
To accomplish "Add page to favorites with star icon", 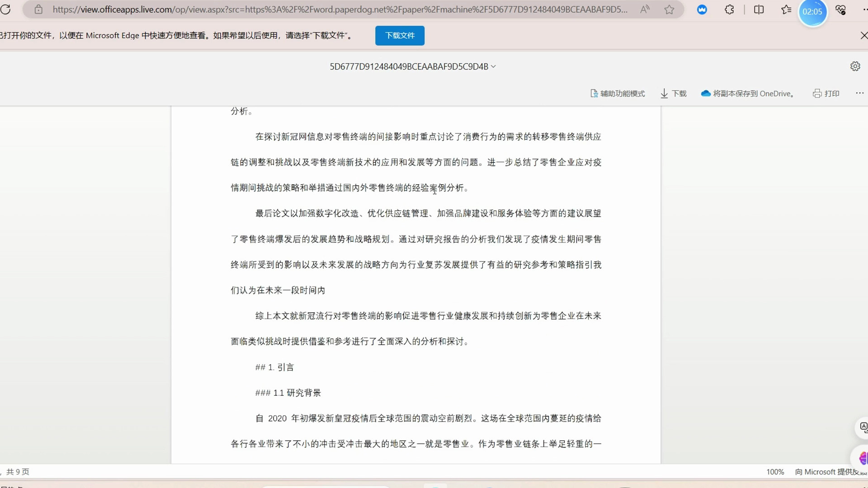I will tap(670, 9).
